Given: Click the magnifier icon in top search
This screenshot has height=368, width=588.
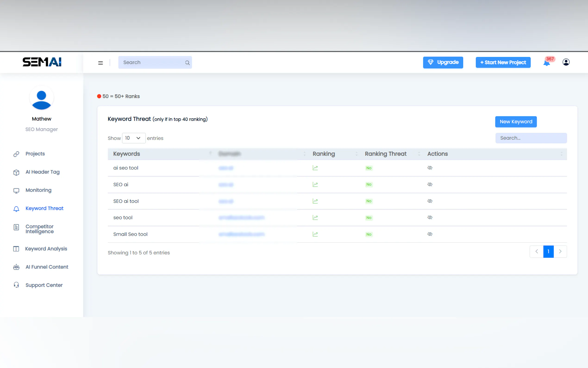Looking at the screenshot, I should tap(187, 63).
